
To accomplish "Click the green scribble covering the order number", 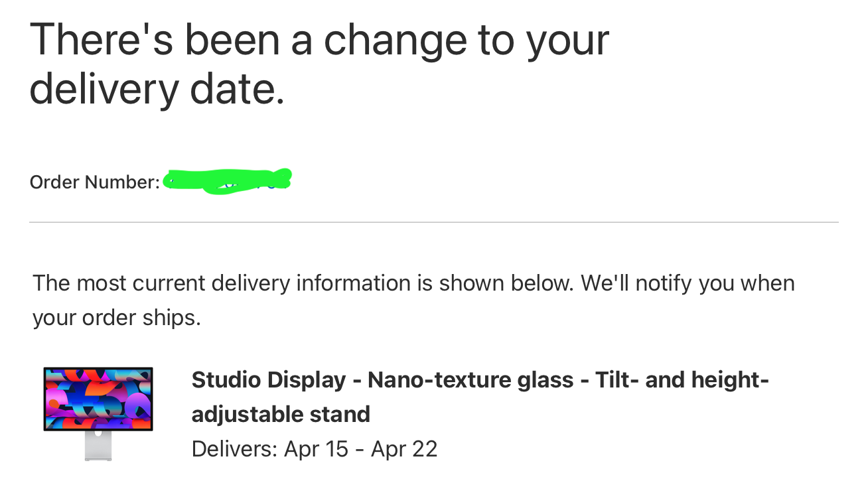I will [227, 180].
